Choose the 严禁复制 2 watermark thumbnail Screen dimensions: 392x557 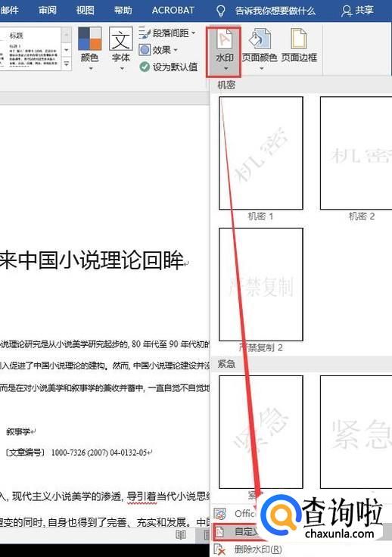point(261,285)
